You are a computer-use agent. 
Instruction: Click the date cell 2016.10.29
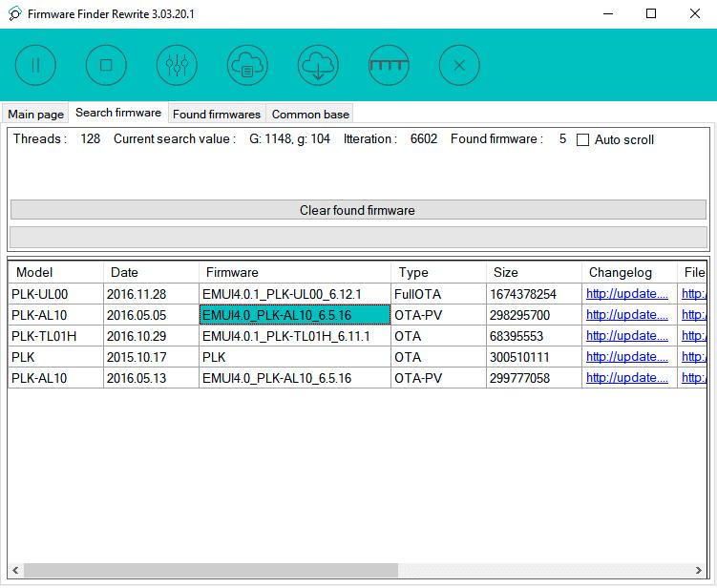[x=152, y=336]
